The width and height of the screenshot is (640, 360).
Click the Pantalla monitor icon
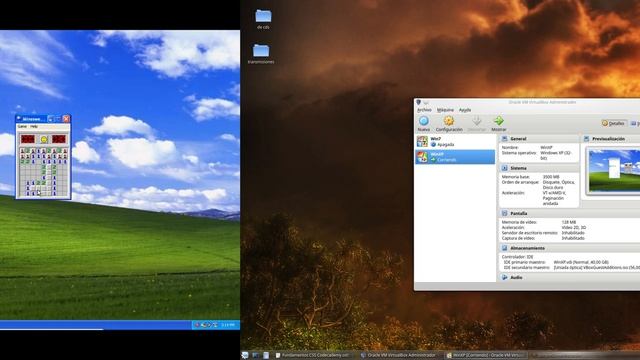pos(504,213)
